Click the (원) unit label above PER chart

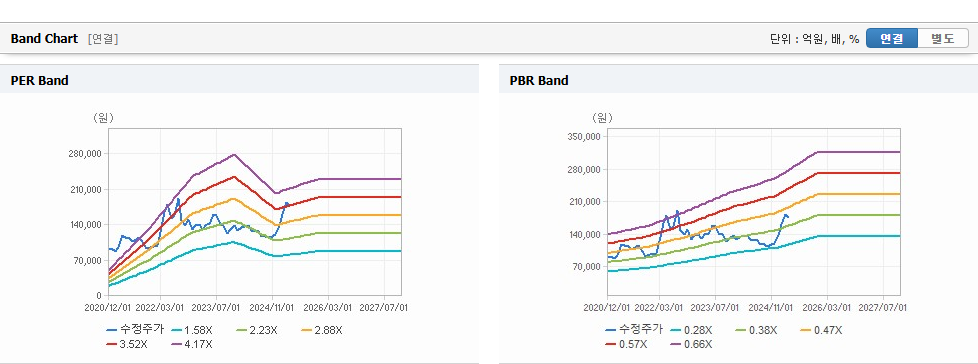click(x=104, y=117)
